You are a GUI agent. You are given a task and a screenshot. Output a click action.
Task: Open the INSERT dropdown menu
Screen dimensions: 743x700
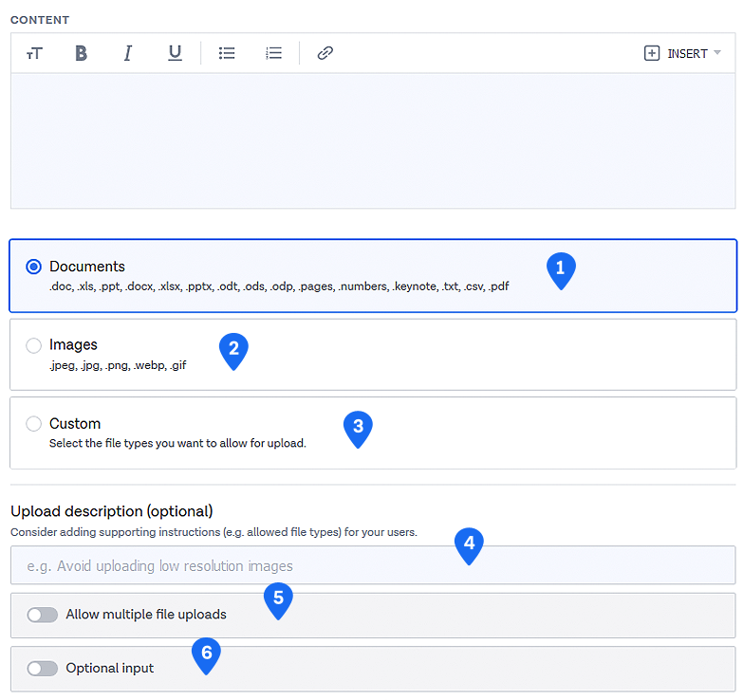tap(682, 53)
